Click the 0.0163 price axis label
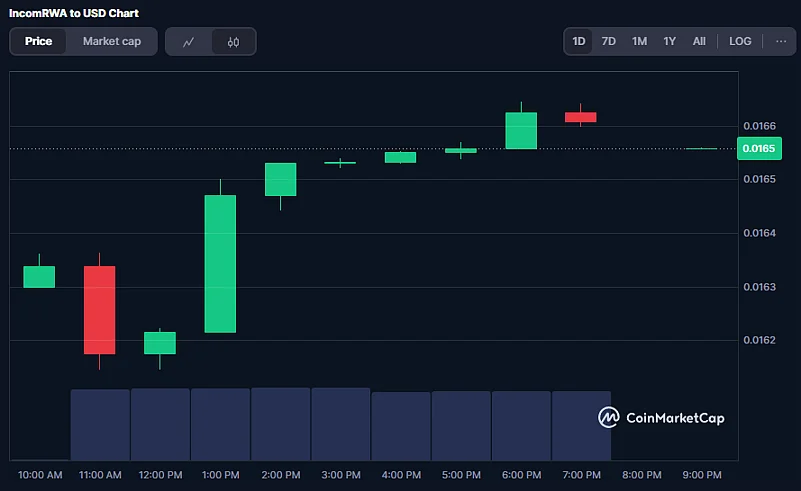 click(x=759, y=287)
